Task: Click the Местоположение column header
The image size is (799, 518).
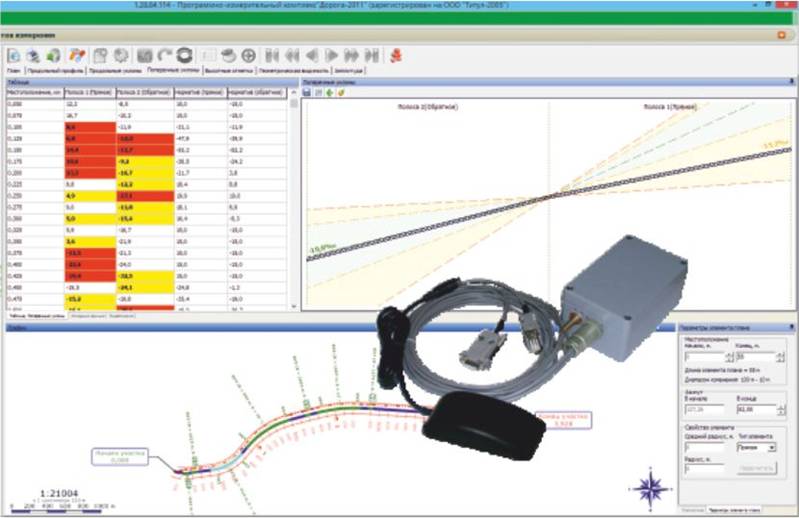Action: coord(35,93)
